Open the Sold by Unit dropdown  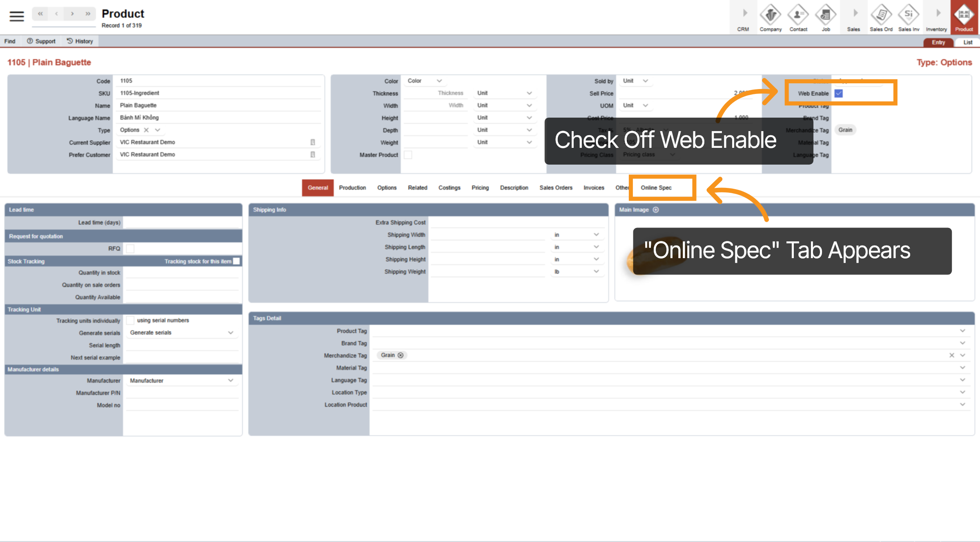click(x=636, y=81)
